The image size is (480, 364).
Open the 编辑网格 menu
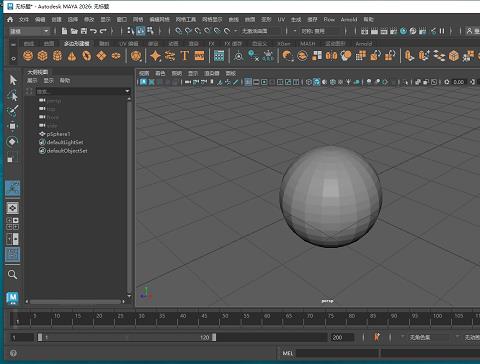[x=159, y=19]
